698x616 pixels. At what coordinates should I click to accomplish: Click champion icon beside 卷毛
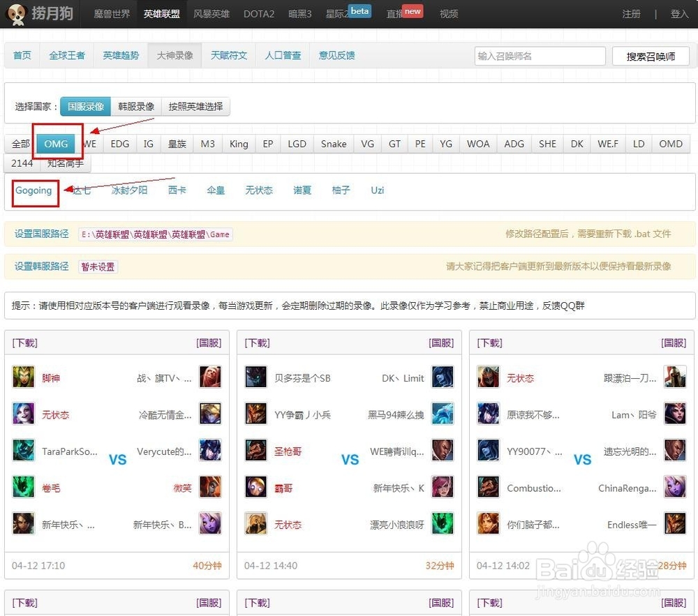tap(24, 487)
